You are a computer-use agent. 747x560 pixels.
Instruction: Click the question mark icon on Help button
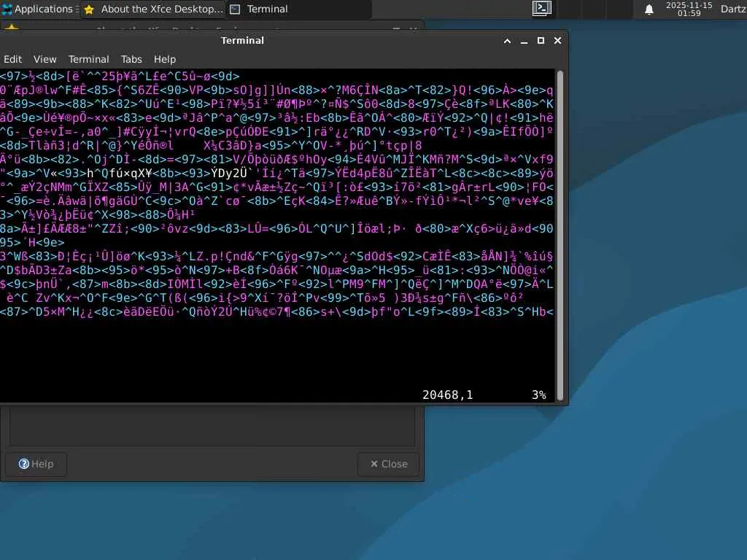(24, 464)
